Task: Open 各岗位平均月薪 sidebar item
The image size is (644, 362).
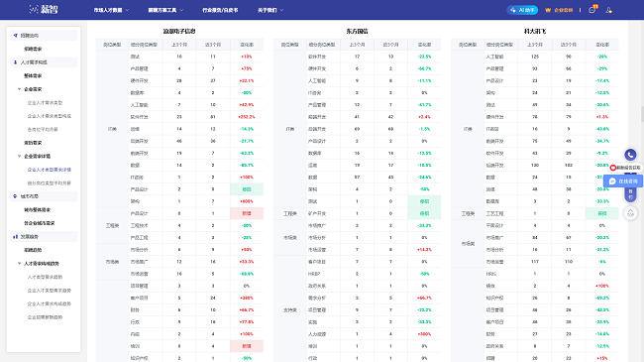Action: (x=43, y=129)
